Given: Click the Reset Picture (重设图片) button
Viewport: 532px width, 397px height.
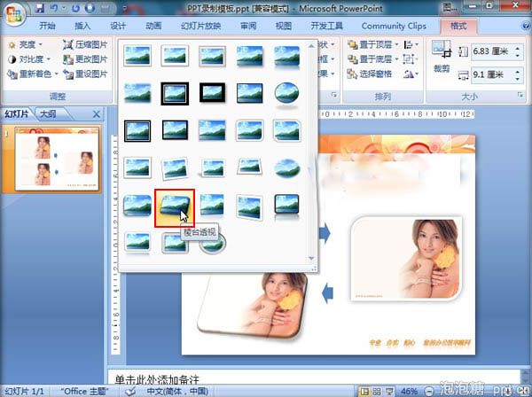Looking at the screenshot, I should tap(85, 74).
